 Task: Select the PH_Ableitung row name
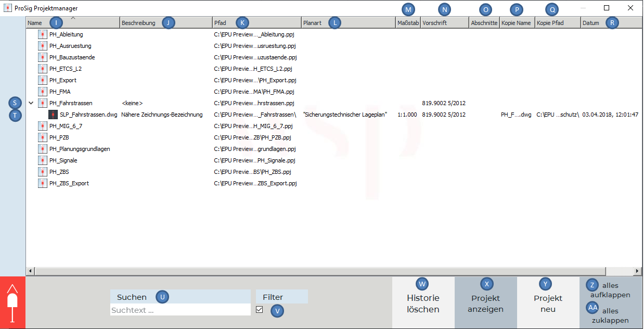pyautogui.click(x=66, y=34)
